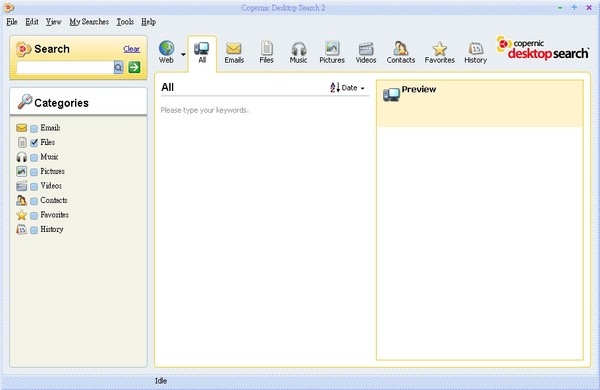Viewport: 600px width, 390px height.
Task: Enable the Contacts category checkbox
Action: point(34,201)
